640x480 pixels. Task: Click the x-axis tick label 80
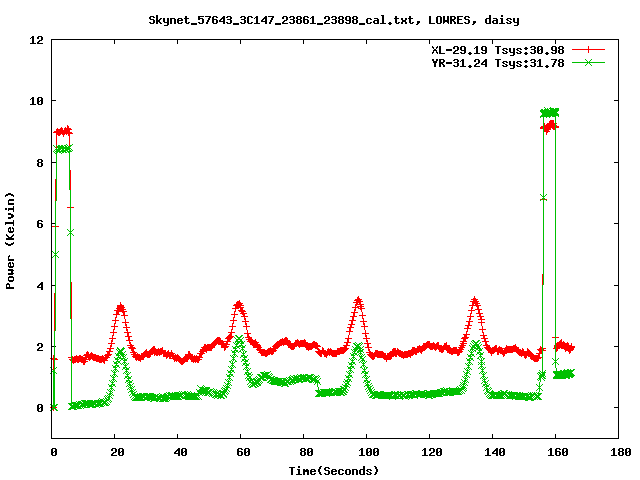[x=306, y=452]
